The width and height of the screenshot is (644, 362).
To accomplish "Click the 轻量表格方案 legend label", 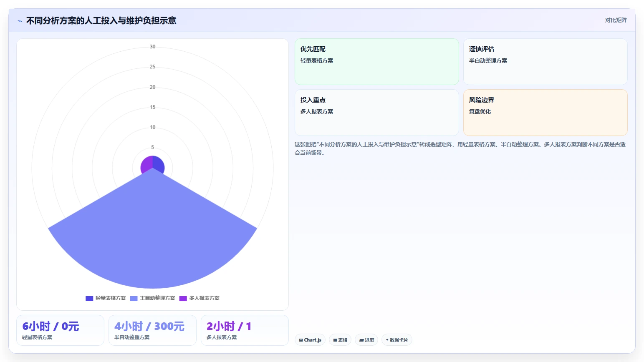I will tap(111, 298).
